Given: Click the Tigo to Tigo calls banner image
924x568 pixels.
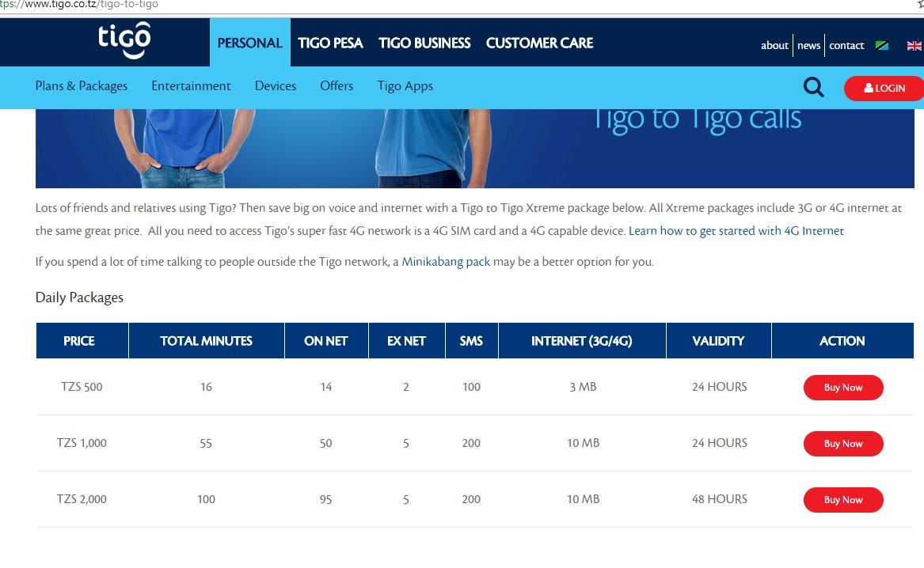Looking at the screenshot, I should [x=474, y=148].
